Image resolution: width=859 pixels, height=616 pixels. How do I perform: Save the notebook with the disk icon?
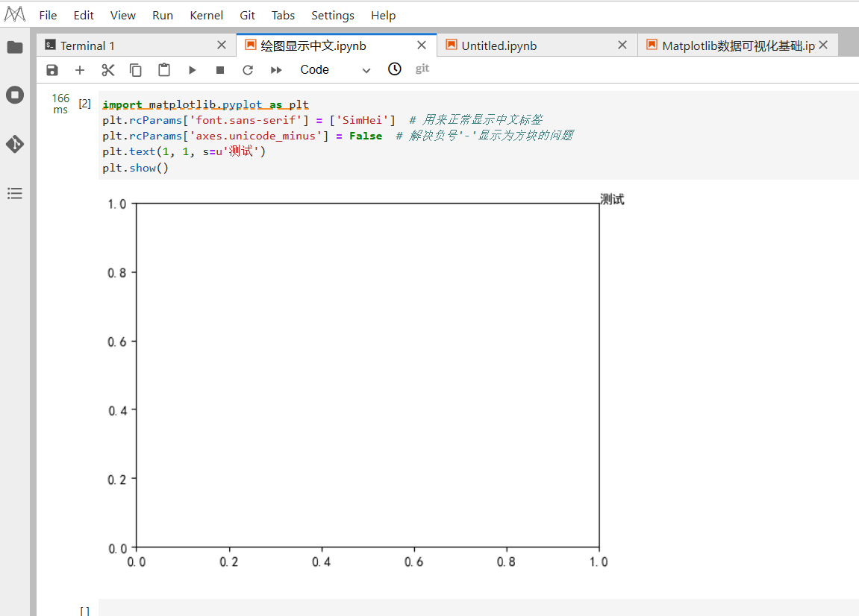tap(52, 70)
